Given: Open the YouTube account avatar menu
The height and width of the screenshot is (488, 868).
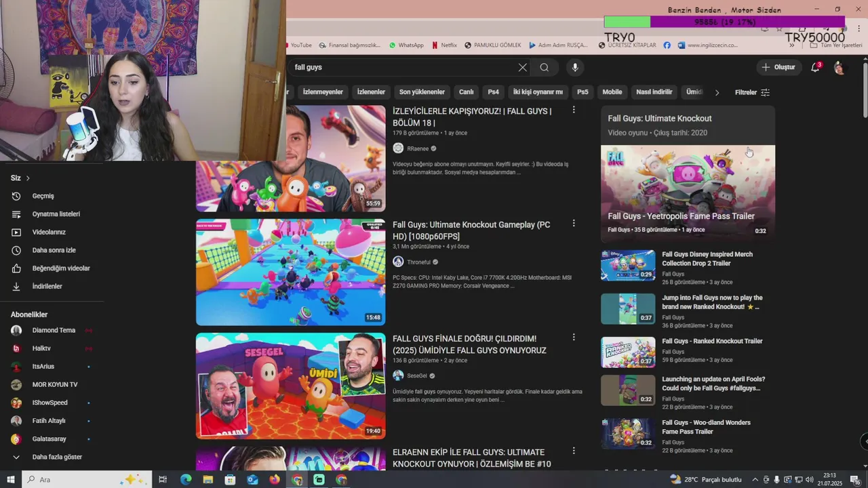Looking at the screenshot, I should 840,67.
